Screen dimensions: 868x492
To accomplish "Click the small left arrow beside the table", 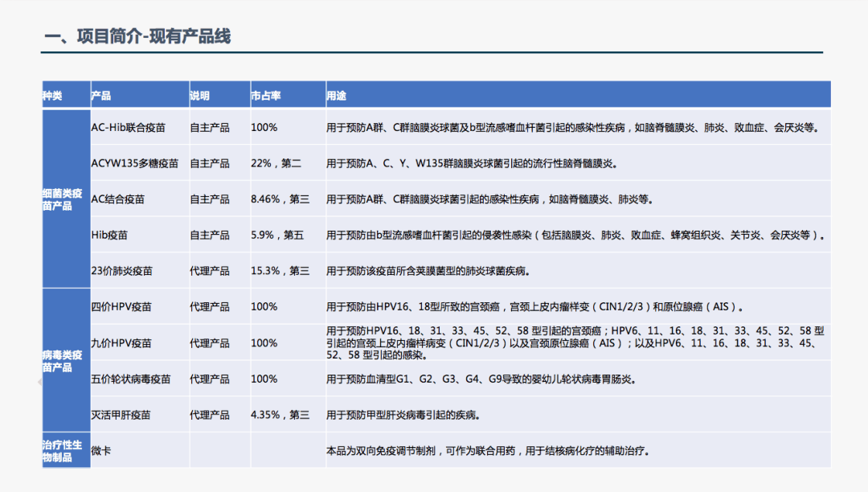I will pos(40,383).
